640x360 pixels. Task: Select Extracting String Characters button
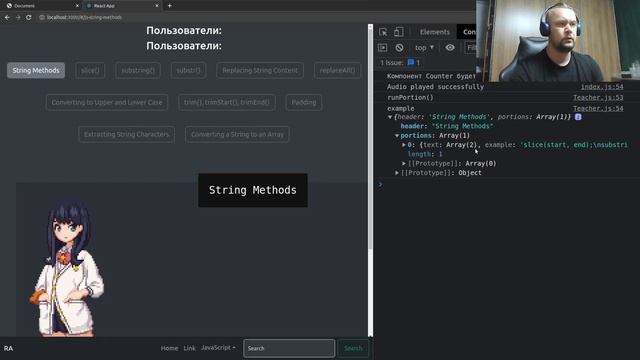(127, 134)
